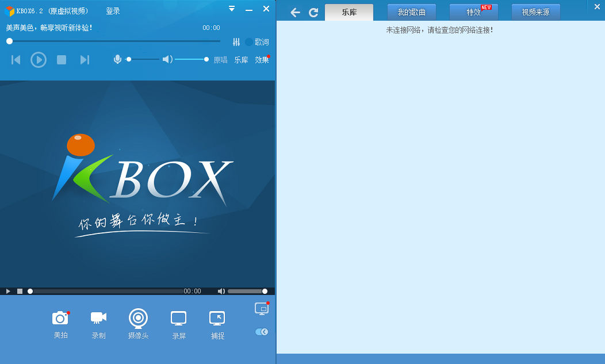Click the refresh icon in browser panel
Screen dimensions: 605x364
pos(313,13)
